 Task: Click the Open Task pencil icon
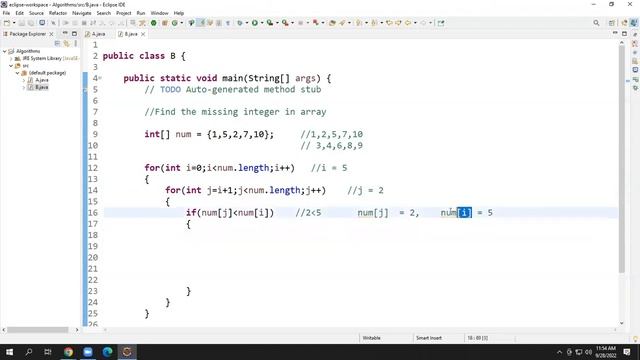click(x=342, y=23)
